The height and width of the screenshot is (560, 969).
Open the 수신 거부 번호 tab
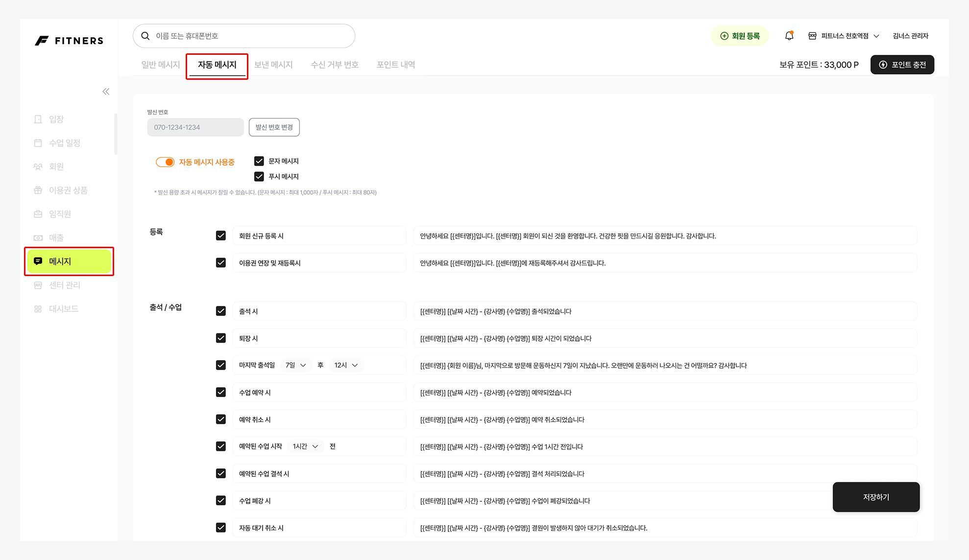pos(335,65)
